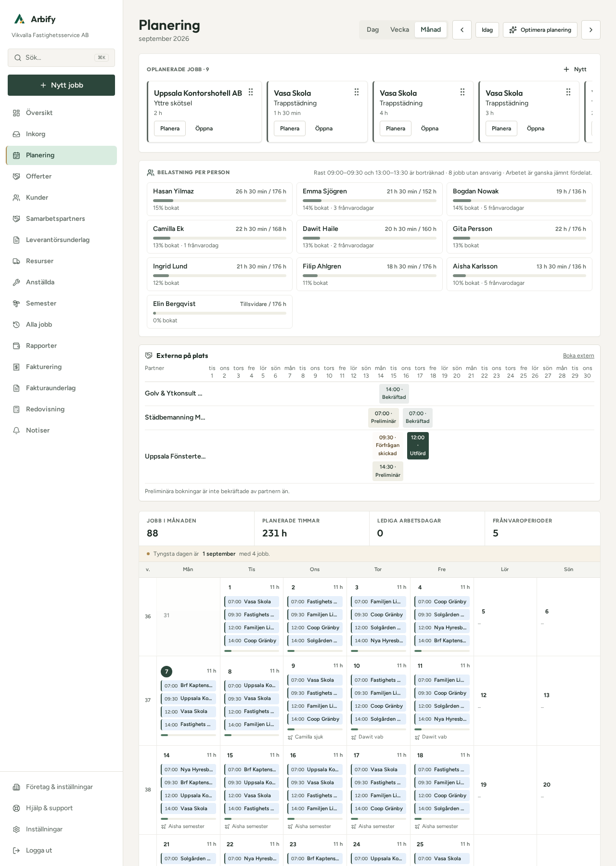The image size is (616, 866).
Task: Open Emma Sjögren workload card
Action: (370, 199)
